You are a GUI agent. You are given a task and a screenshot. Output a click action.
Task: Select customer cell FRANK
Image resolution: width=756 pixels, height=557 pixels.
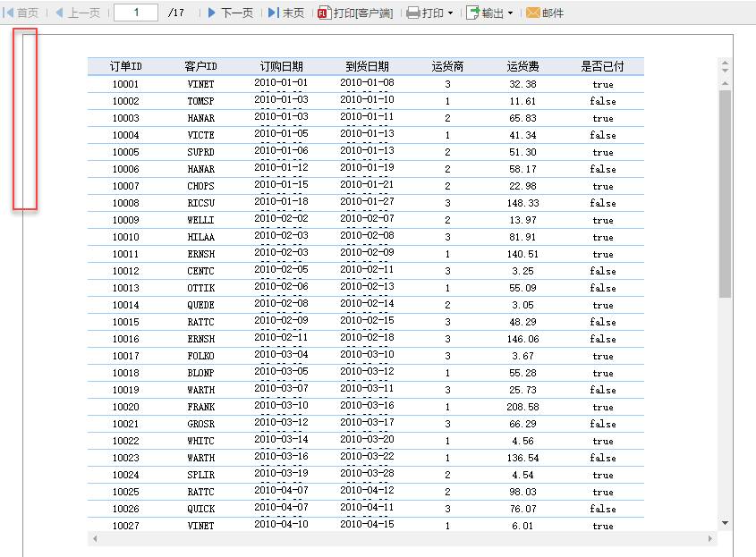[200, 407]
